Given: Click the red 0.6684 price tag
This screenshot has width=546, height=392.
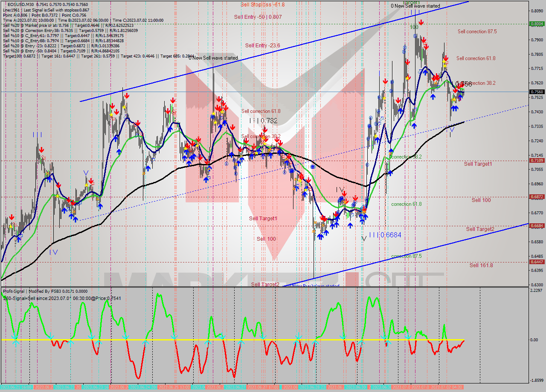Looking at the screenshot, I should pyautogui.click(x=537, y=225).
